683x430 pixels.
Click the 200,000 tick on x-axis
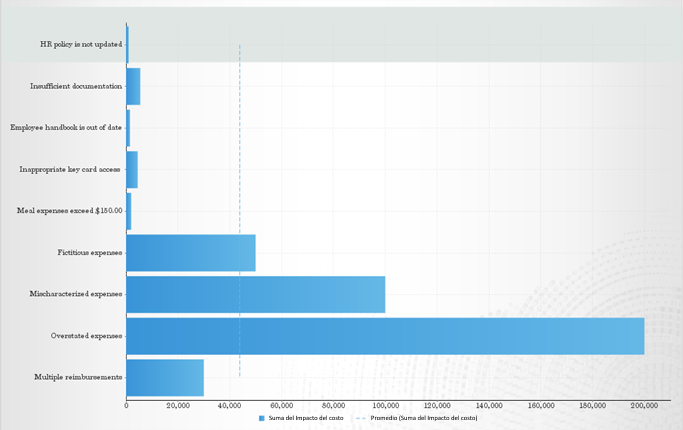pyautogui.click(x=644, y=405)
